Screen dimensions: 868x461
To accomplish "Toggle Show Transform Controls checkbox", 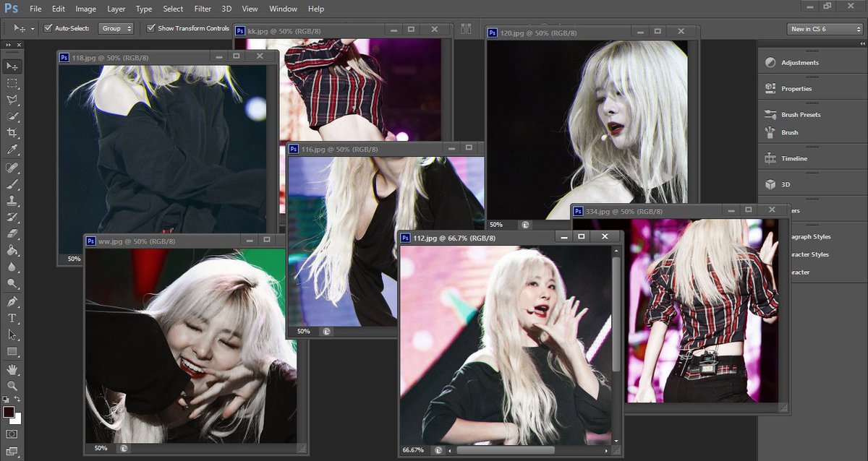I will [150, 28].
